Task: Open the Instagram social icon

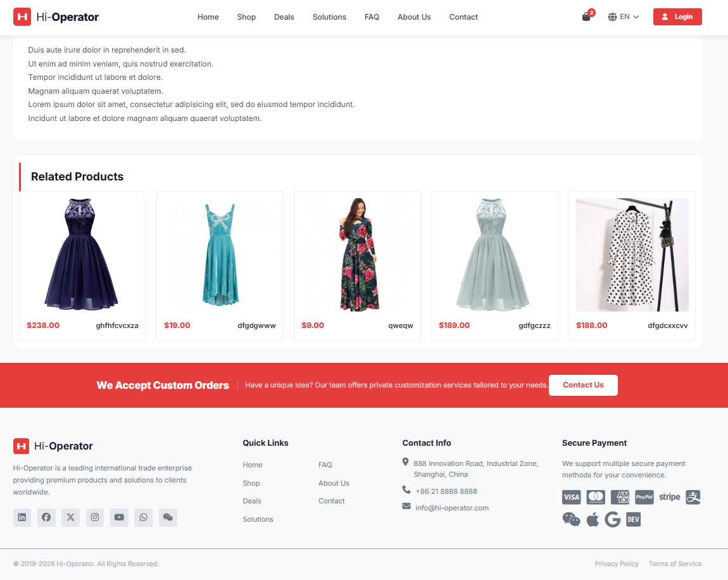Action: 95,517
